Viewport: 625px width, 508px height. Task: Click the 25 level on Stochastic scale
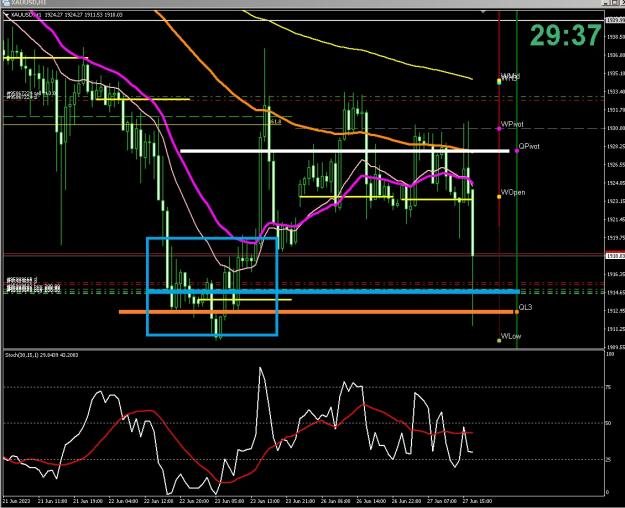(608, 460)
